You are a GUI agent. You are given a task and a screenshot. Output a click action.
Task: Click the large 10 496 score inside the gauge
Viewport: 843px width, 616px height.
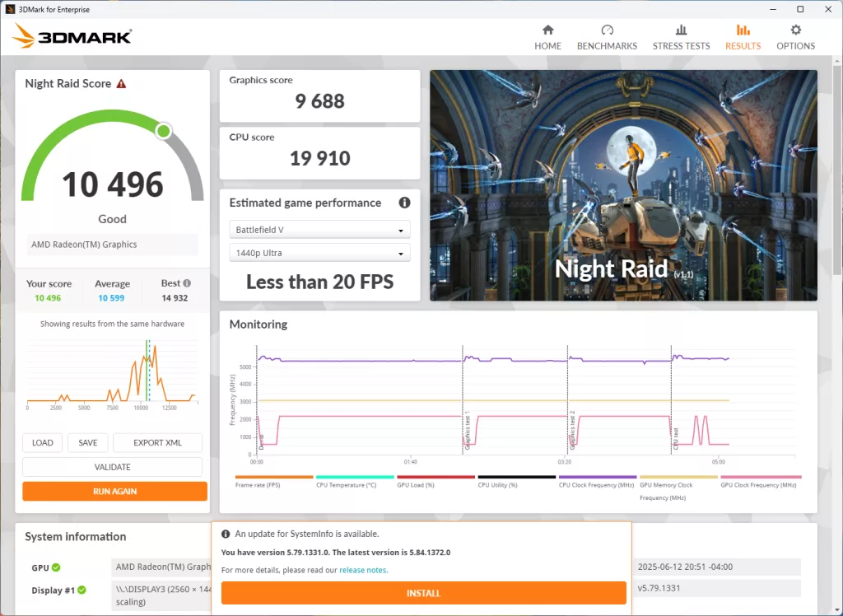pyautogui.click(x=112, y=184)
